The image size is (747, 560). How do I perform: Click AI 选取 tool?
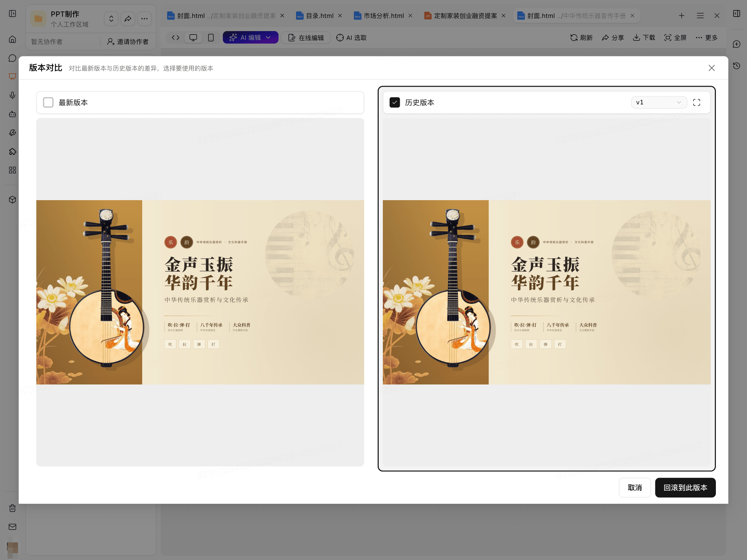(x=351, y=38)
